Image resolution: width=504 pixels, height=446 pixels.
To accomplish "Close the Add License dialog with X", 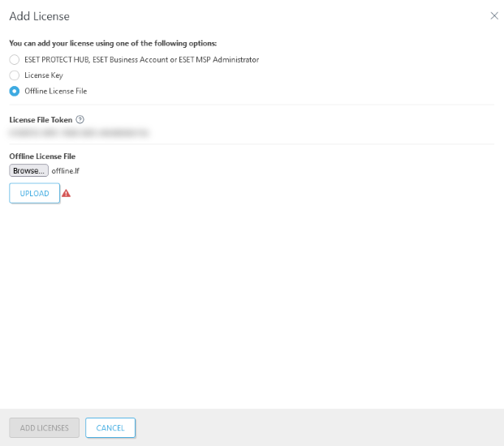I will pyautogui.click(x=494, y=15).
